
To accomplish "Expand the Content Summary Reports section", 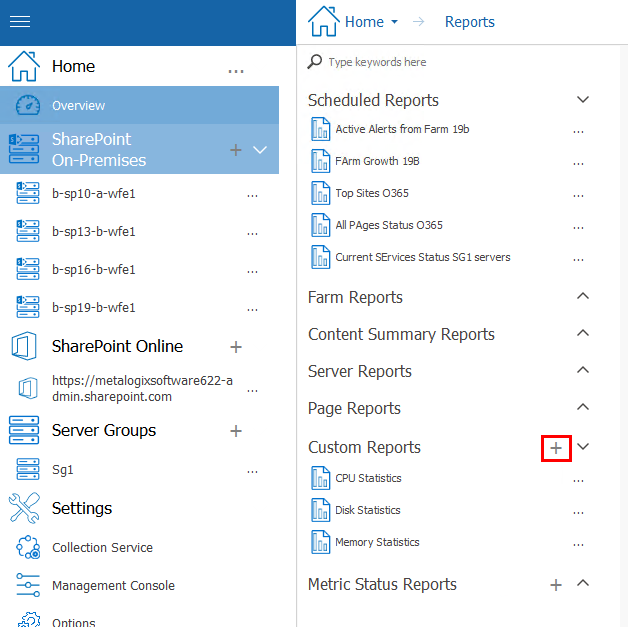I will coord(583,333).
